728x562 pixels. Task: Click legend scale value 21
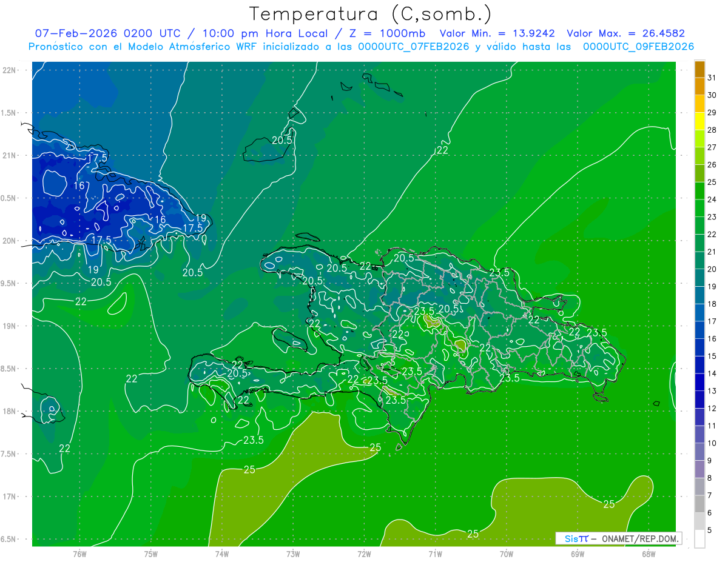click(712, 252)
